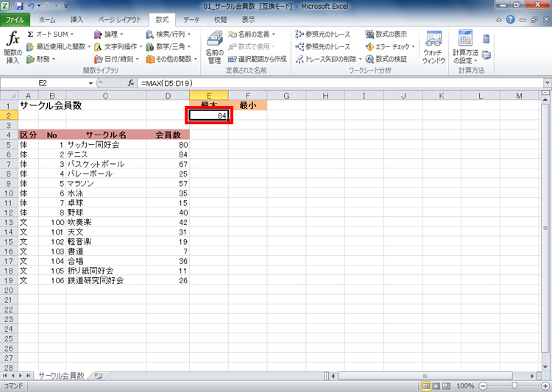Click the Zoom In plus button

coord(545,386)
